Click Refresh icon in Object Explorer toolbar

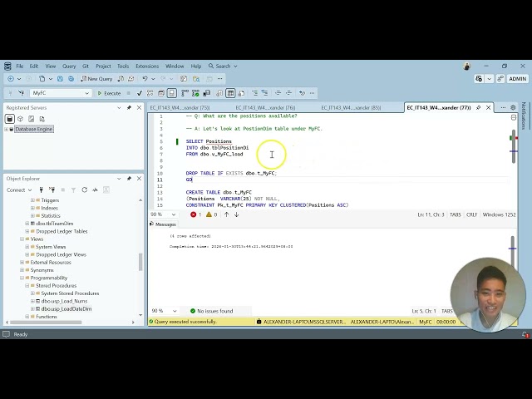tap(85, 190)
